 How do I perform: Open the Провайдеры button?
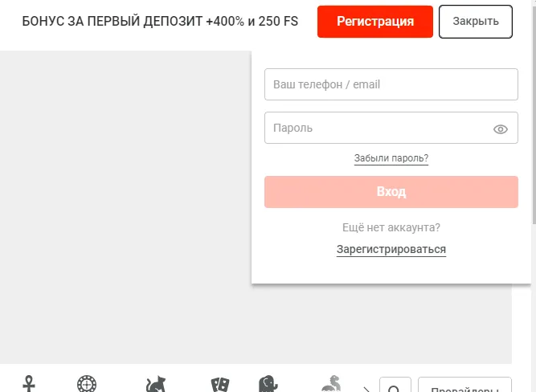point(465,385)
